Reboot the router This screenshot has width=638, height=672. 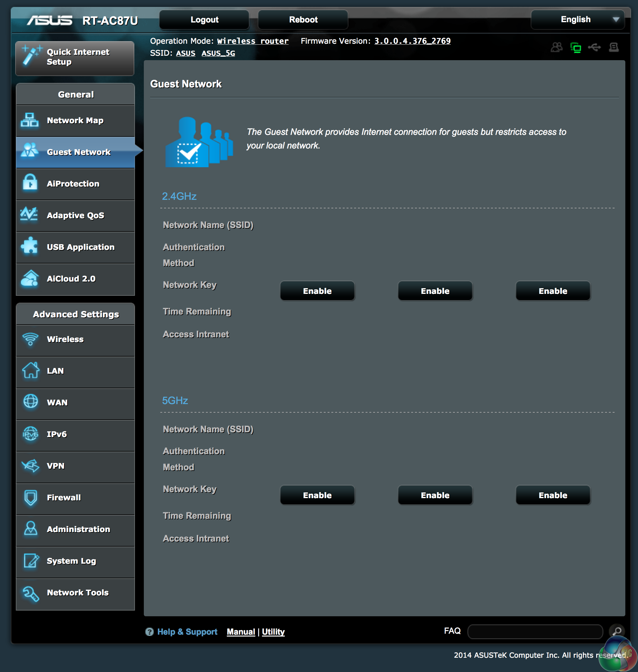pos(303,19)
